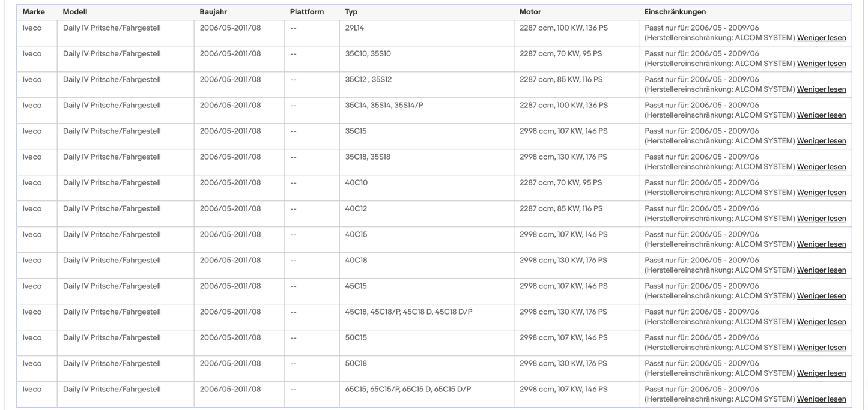
Task: Collapse restriction text in 35C14, 35S14 row
Action: pyautogui.click(x=821, y=115)
